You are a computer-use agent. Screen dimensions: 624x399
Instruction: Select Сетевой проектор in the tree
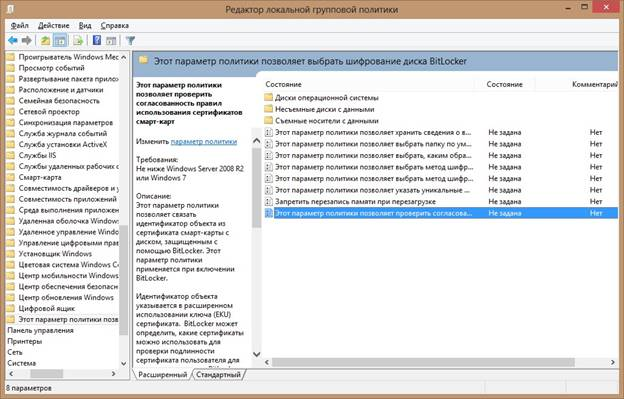click(49, 112)
